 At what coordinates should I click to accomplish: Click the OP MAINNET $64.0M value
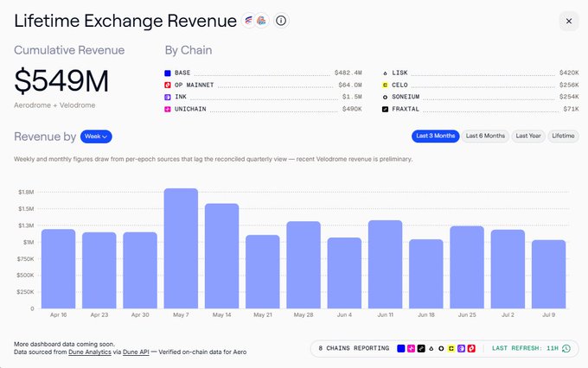350,85
